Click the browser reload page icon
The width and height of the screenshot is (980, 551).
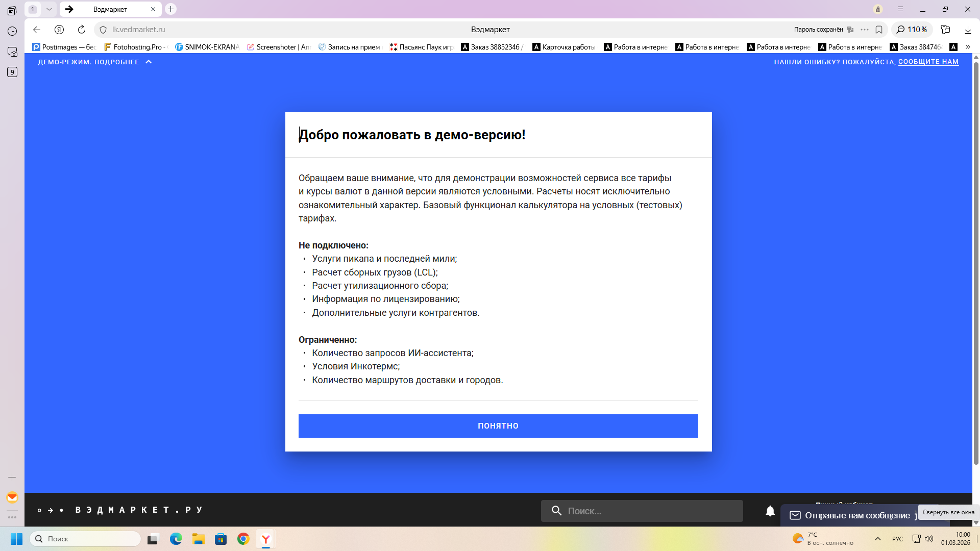click(x=81, y=30)
